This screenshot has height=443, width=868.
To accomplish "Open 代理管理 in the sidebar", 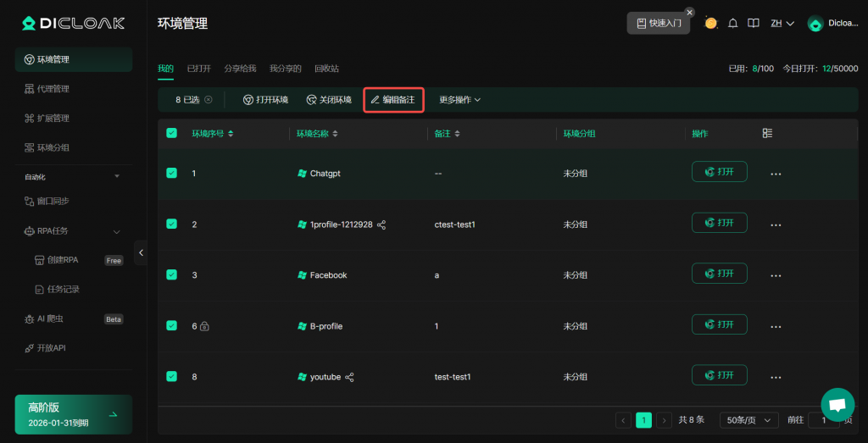I will [53, 89].
